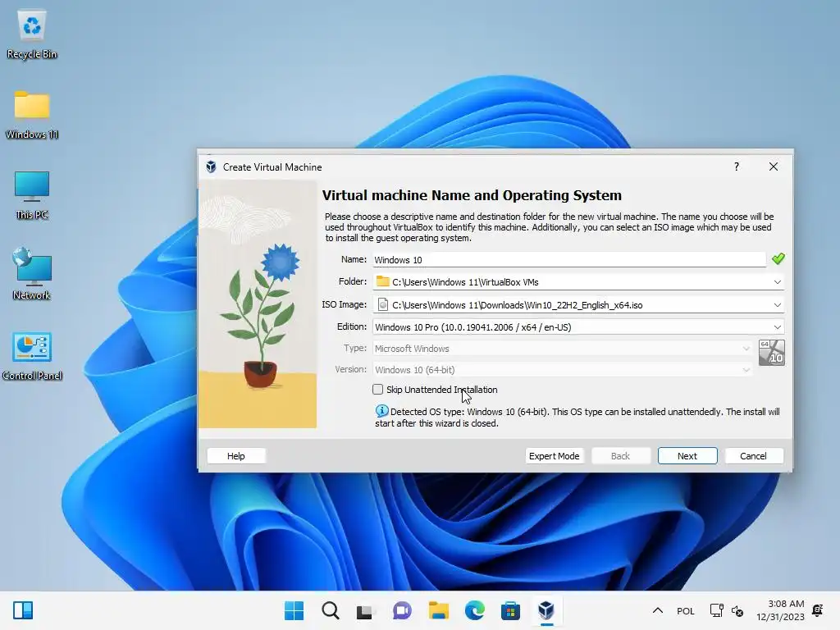Show hidden tray icons chevron
Image resolution: width=840 pixels, height=630 pixels.
pyautogui.click(x=658, y=610)
